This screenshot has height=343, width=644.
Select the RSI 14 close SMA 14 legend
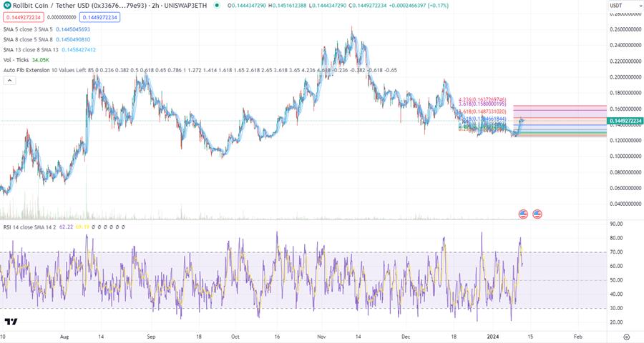click(x=29, y=227)
